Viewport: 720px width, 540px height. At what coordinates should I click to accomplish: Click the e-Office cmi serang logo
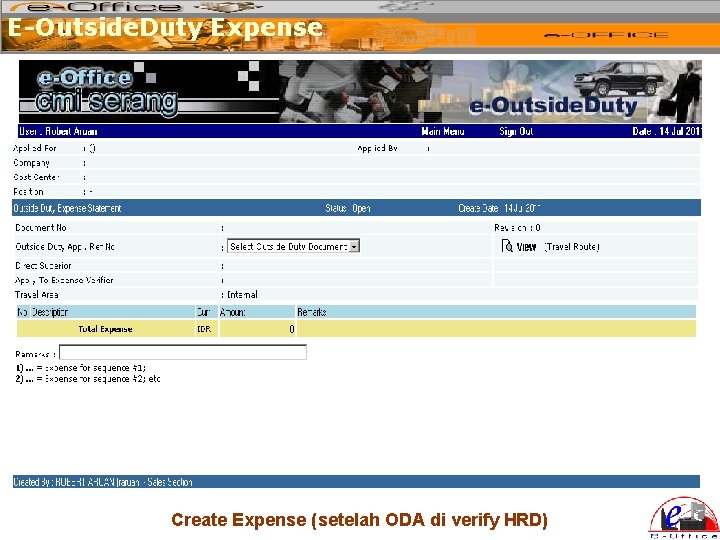point(107,93)
